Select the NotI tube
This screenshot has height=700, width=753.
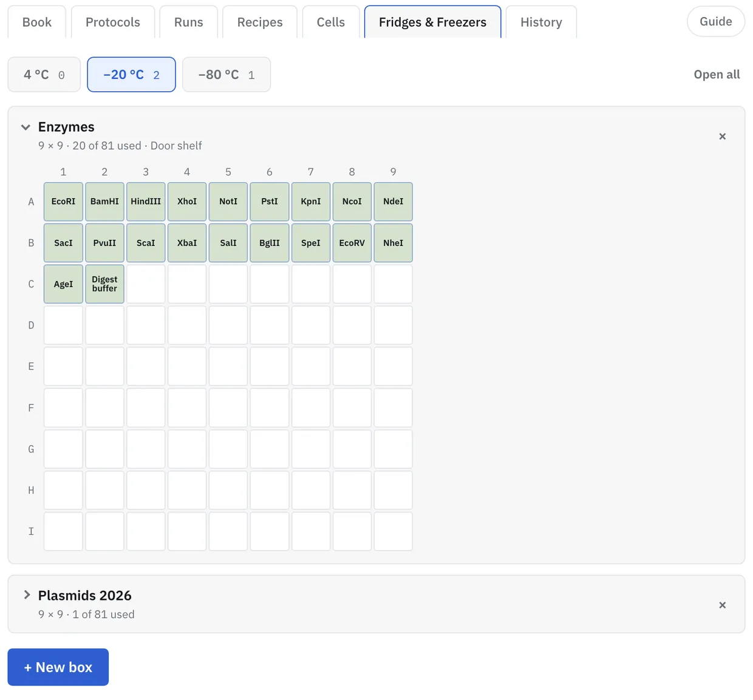[x=228, y=202]
